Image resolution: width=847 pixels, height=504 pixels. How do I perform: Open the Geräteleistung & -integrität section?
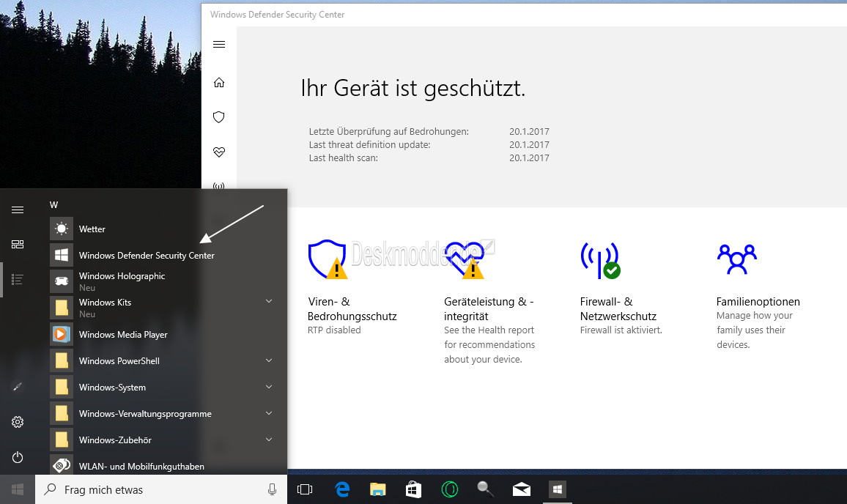pos(489,309)
